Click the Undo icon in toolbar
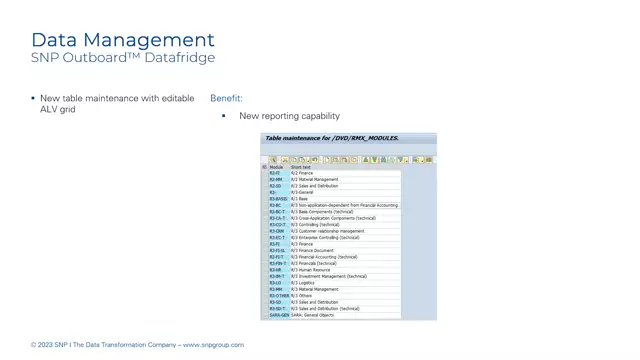This screenshot has width=640, height=360. [315, 160]
